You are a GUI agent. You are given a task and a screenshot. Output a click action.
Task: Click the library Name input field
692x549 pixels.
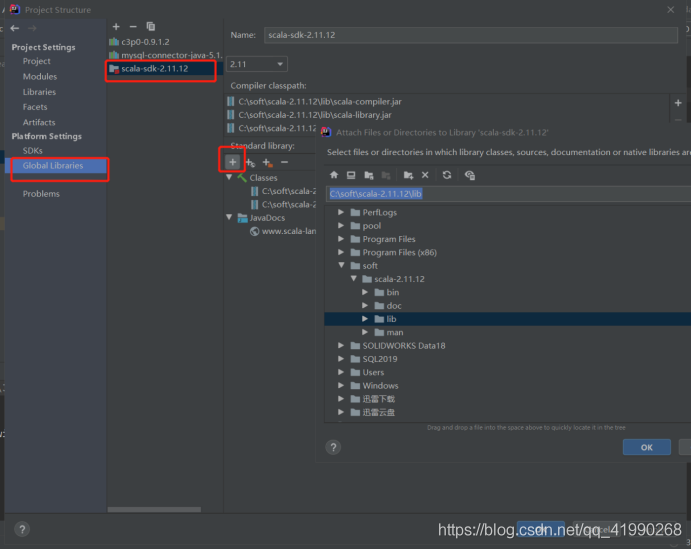click(471, 35)
